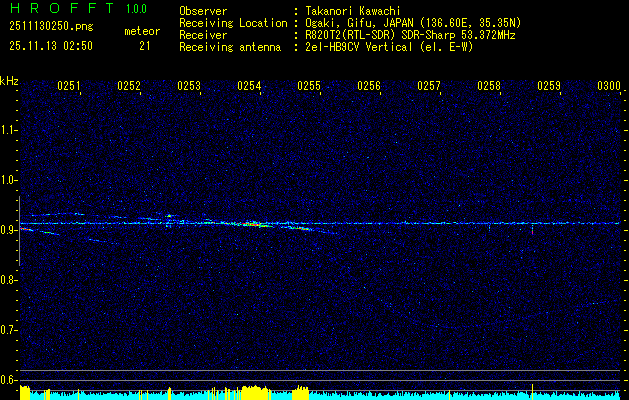Select the 0256 time marker

(x=369, y=87)
